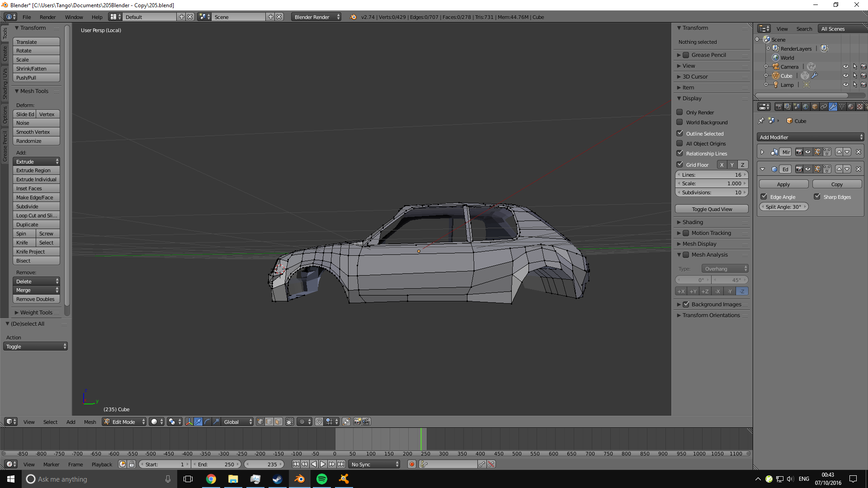This screenshot has width=868, height=488.
Task: Open the Modifiers properties tab wrench icon
Action: [x=832, y=107]
